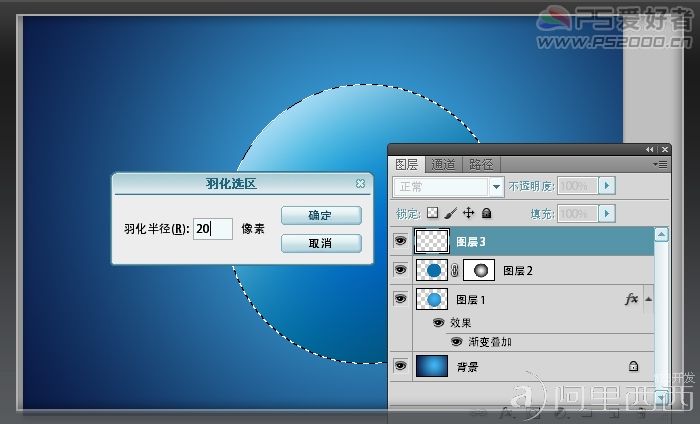Hide 图层 1 with its eye icon
This screenshot has width=700, height=424.
[400, 298]
